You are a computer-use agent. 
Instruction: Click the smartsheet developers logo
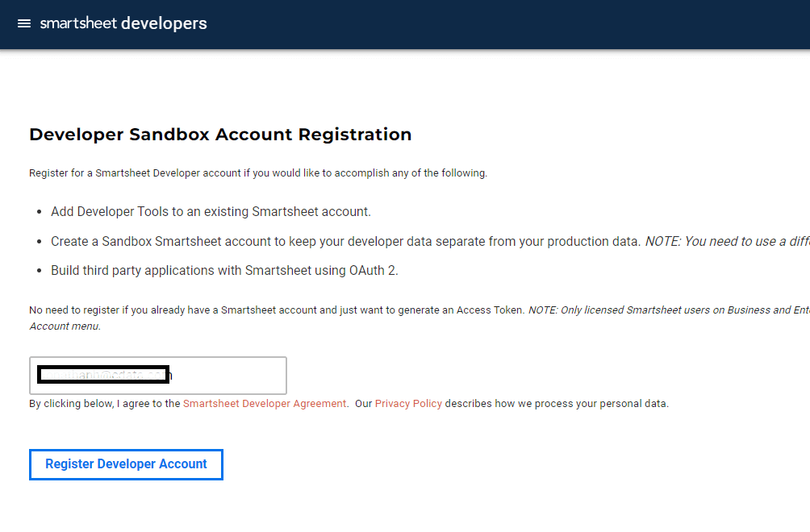click(123, 23)
